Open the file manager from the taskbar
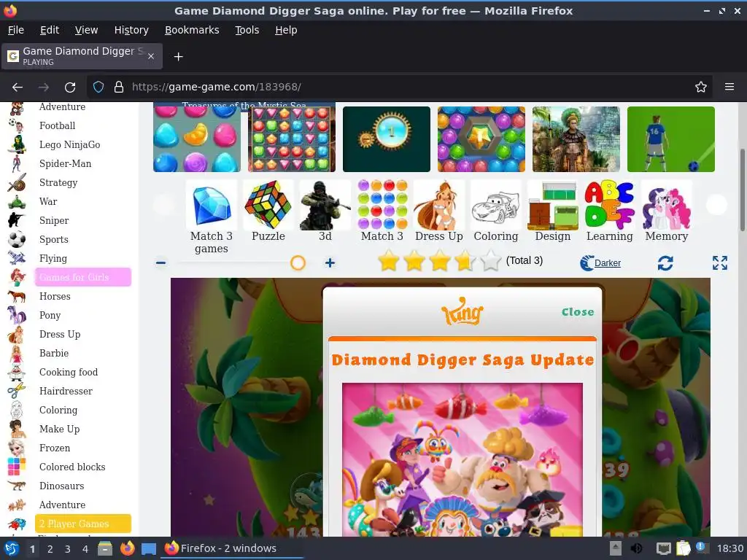This screenshot has width=747, height=560. click(x=105, y=548)
